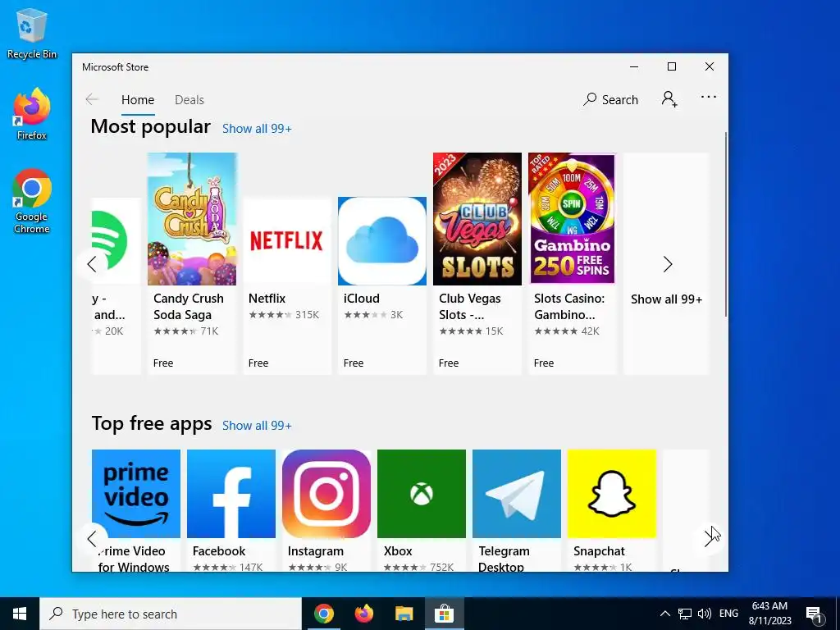Open Recycle Bin desktop icon
This screenshot has height=630, width=840.
[32, 34]
